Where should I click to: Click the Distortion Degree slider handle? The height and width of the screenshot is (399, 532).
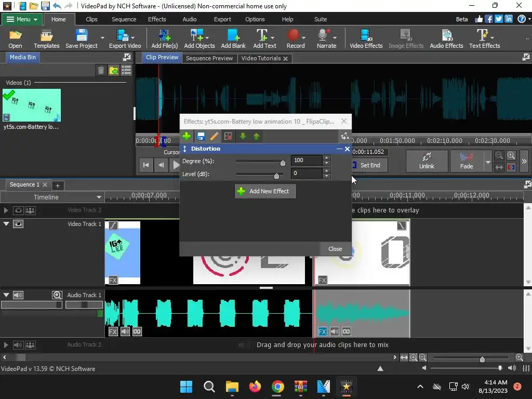283,163
